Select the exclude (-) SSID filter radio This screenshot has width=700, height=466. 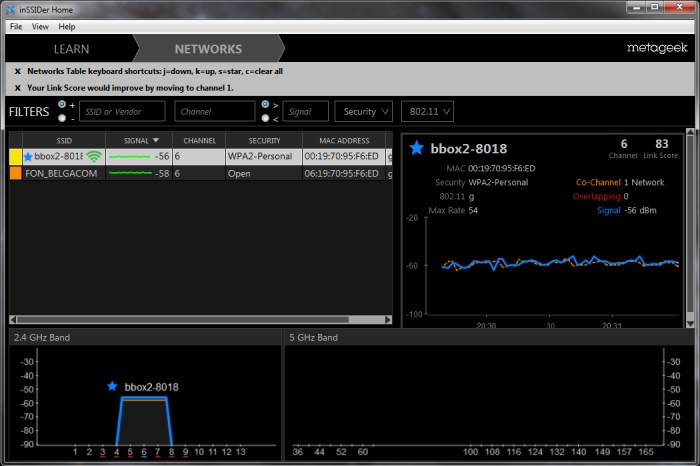62,118
